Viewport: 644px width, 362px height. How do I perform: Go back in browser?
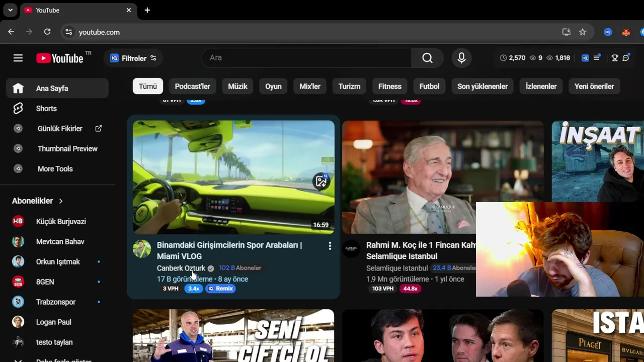coord(11,32)
